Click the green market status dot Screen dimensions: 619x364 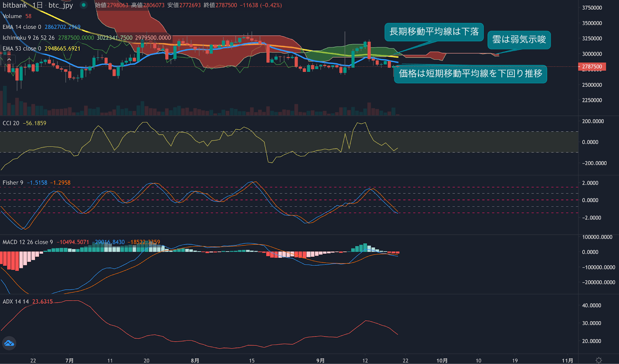click(83, 5)
